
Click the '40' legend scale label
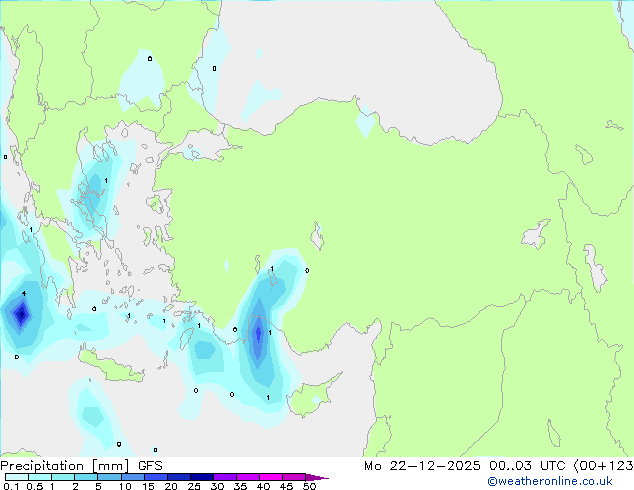point(263,486)
